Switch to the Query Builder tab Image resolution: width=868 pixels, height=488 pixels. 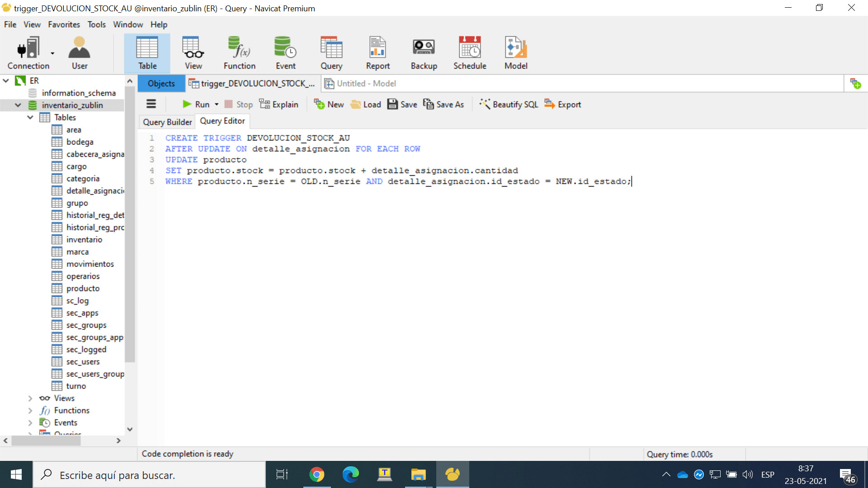[167, 122]
